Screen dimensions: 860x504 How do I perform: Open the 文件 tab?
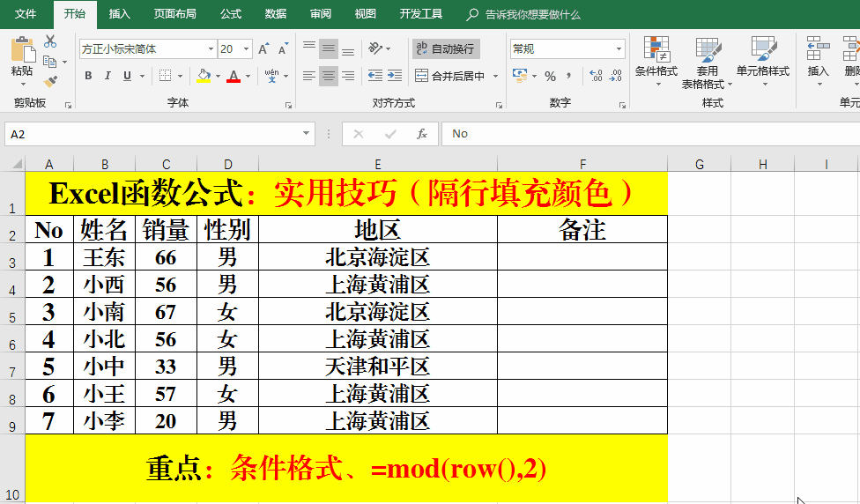tap(26, 14)
